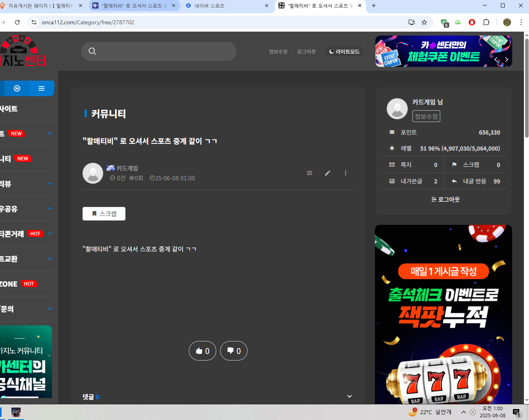Toggle the sidebar hamburger menu button
The image size is (529, 420).
41,88
